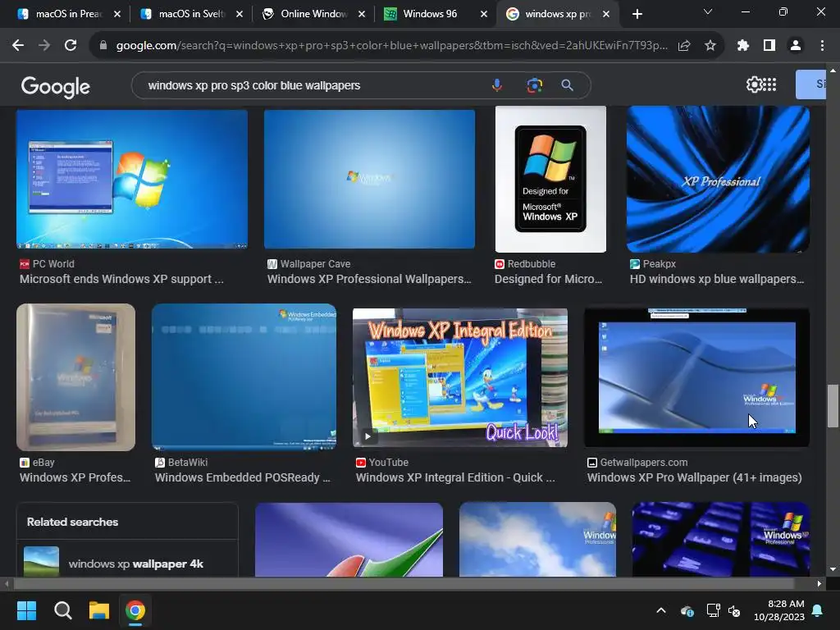
Task: Click the search query input field
Action: pos(316,85)
